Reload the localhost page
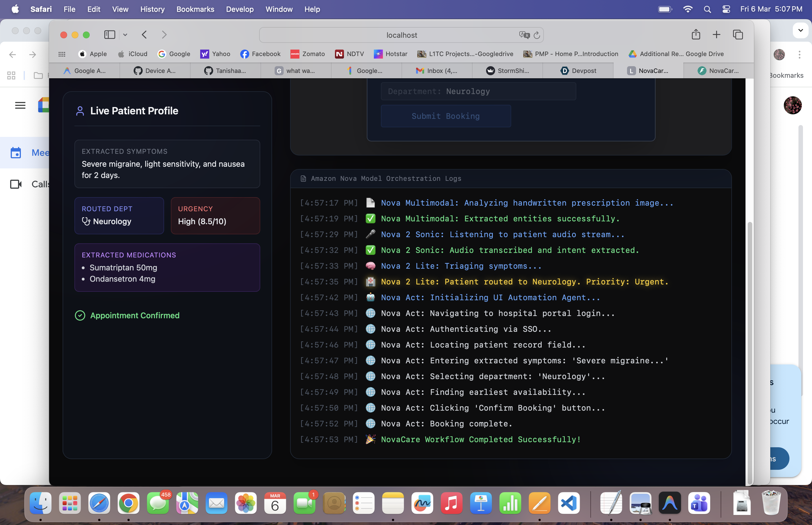Viewport: 812px width, 525px height. point(537,35)
